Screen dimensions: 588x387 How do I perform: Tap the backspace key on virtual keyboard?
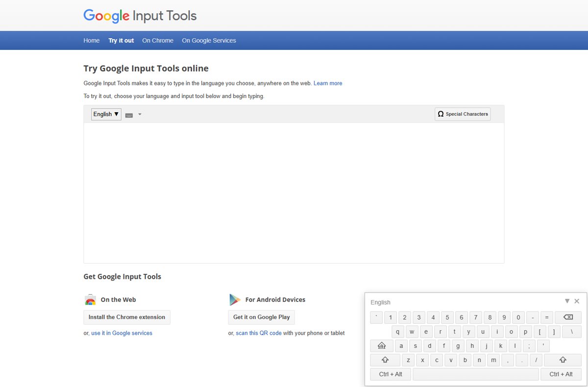tap(568, 317)
